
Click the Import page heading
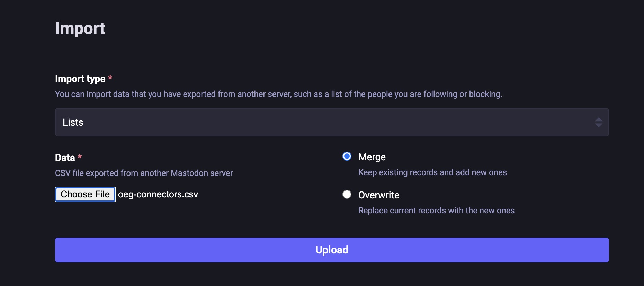(80, 28)
